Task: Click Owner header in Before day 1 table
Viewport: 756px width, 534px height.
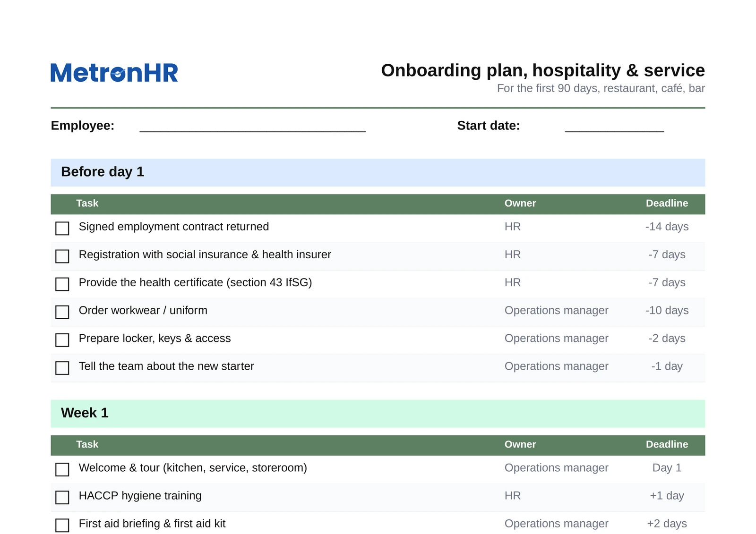Action: point(520,203)
